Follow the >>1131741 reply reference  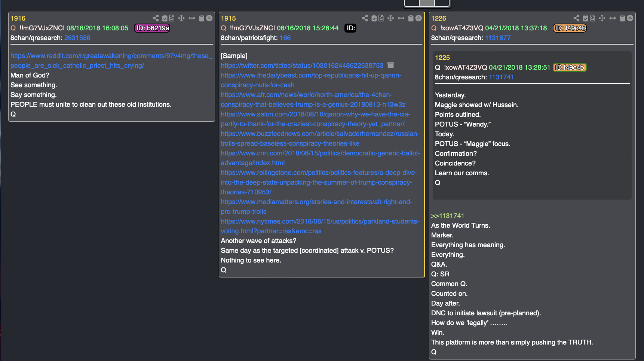coord(448,216)
